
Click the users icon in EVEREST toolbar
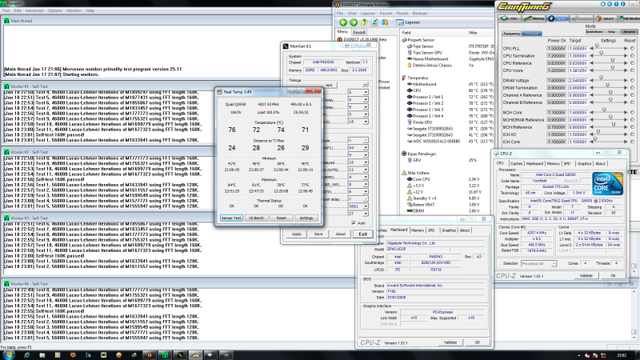coord(385,22)
